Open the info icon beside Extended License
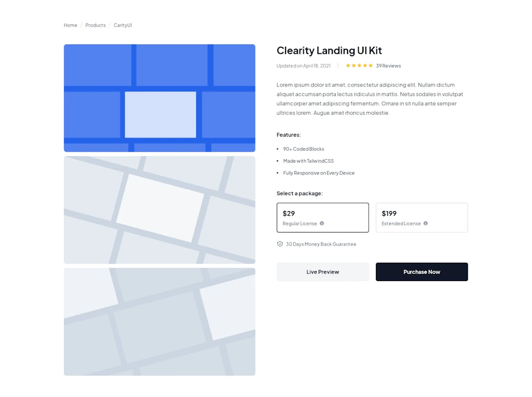Viewport: 532px width, 397px height. 426,224
